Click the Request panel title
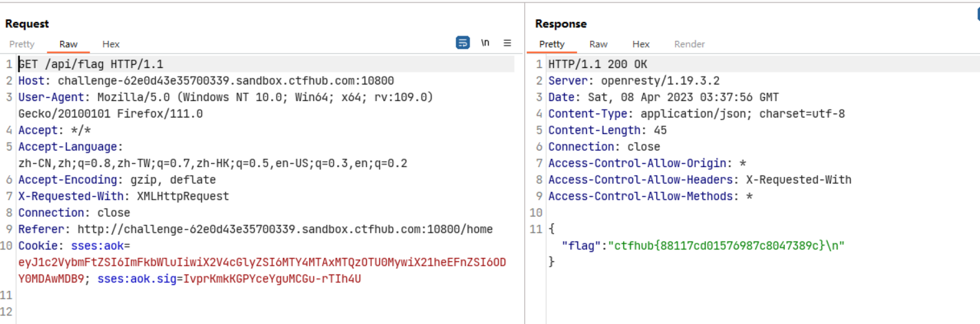This screenshot has width=980, height=324. (27, 24)
